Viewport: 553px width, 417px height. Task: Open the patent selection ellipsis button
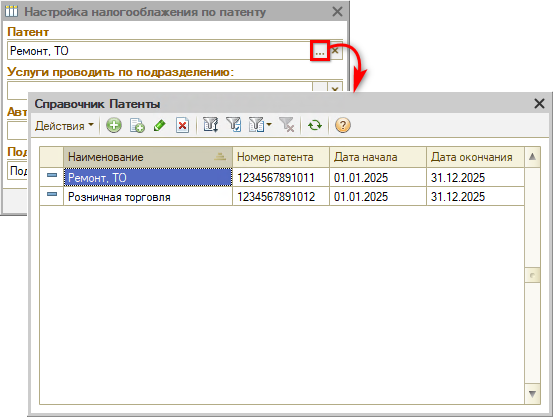320,51
